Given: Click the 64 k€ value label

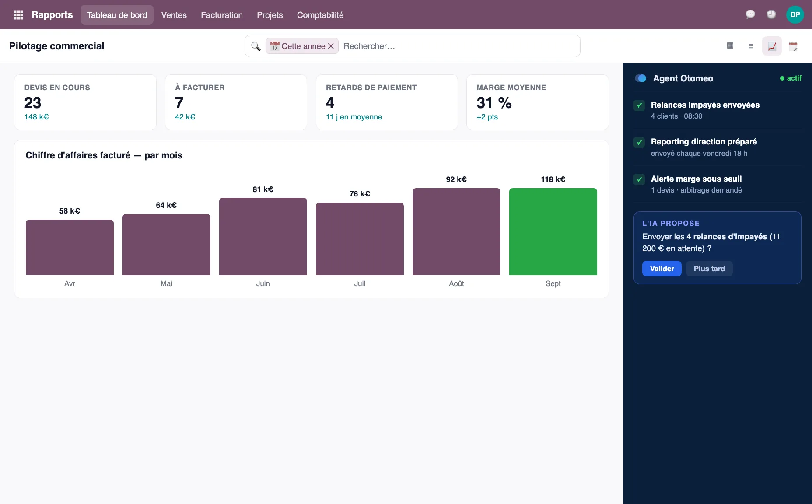Looking at the screenshot, I should (x=166, y=205).
